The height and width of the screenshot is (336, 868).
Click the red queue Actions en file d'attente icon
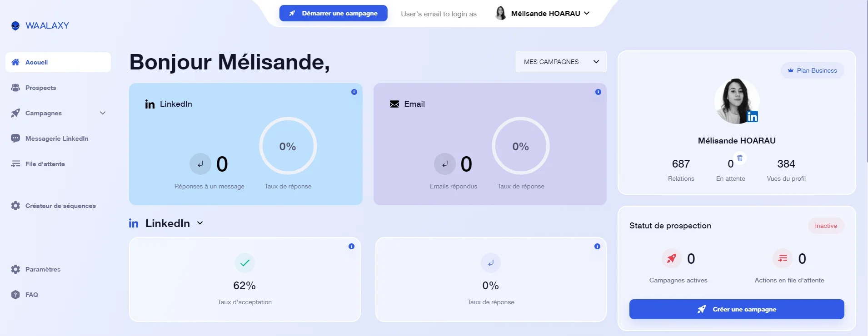783,258
